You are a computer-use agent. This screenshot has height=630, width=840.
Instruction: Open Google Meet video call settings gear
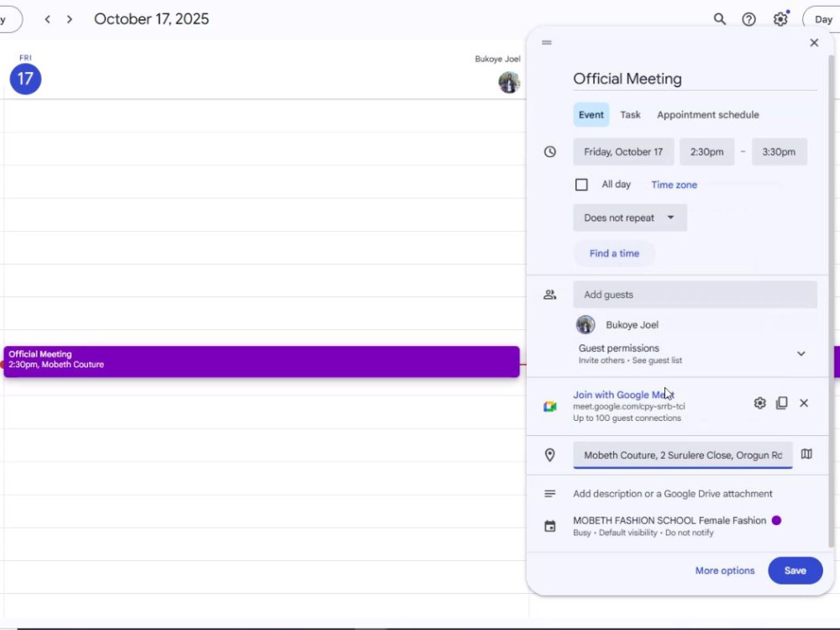[759, 403]
